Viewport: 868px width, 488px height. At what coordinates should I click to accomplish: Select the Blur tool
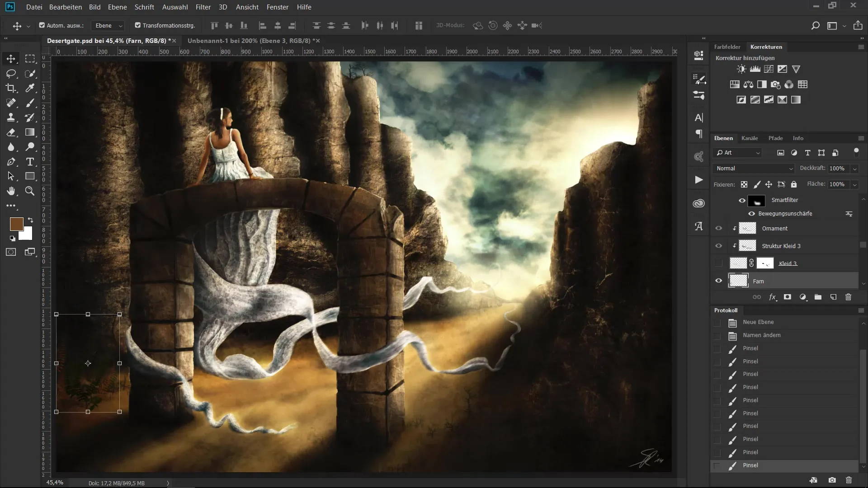coord(11,147)
